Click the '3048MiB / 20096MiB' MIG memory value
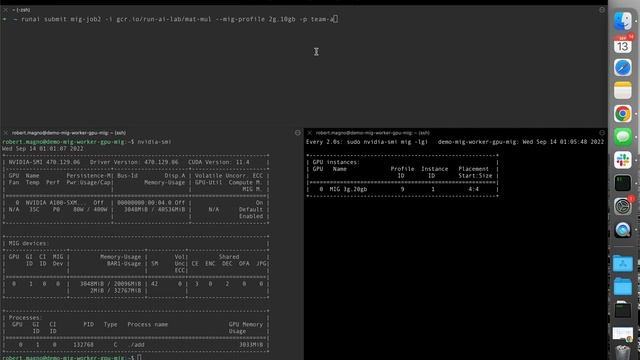This screenshot has height=360, width=640. tap(110, 284)
